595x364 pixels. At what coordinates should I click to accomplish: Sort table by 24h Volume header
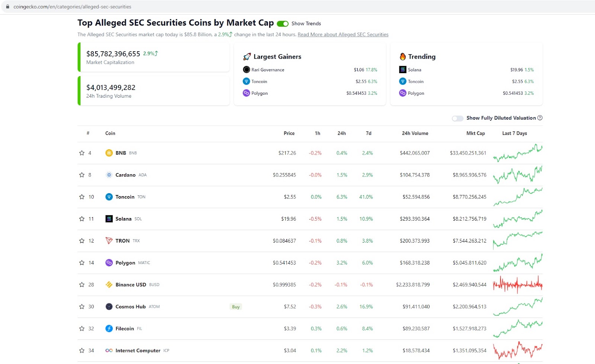(415, 133)
